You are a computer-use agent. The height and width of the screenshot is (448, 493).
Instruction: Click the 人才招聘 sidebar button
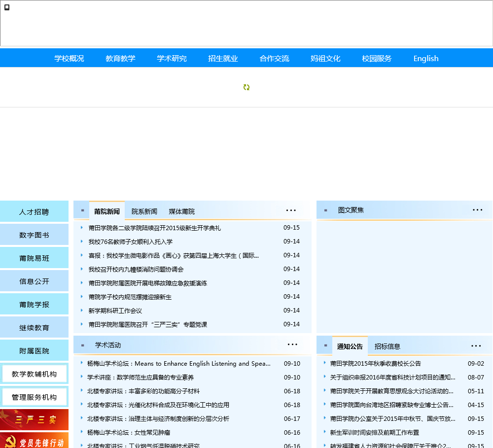pos(34,212)
